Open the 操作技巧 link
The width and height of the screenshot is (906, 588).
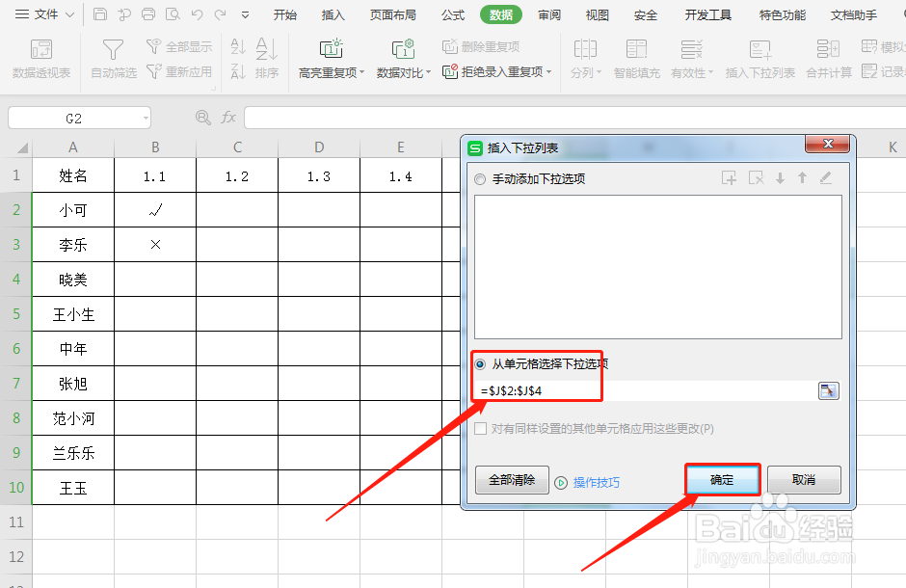click(x=596, y=482)
